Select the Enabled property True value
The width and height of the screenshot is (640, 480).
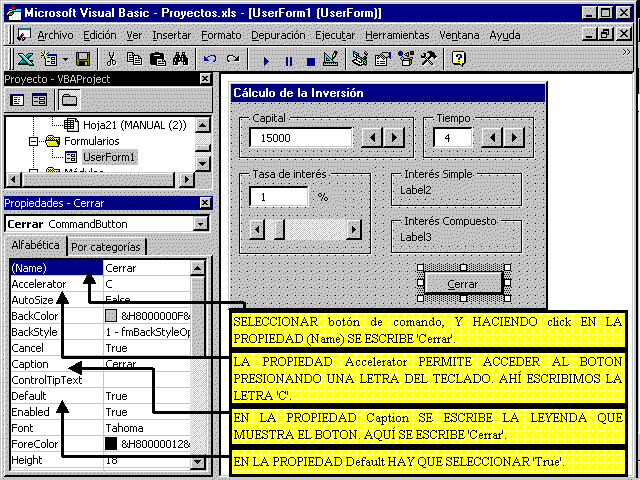(x=147, y=412)
